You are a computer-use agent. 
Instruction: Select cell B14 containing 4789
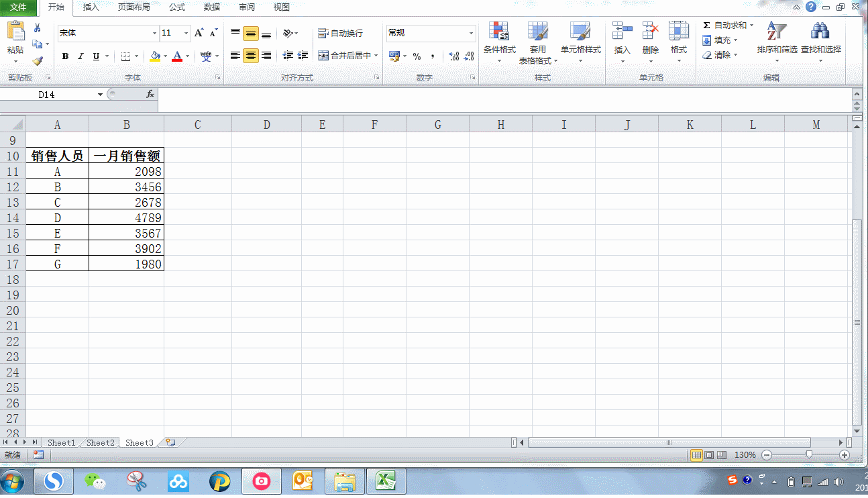[126, 218]
